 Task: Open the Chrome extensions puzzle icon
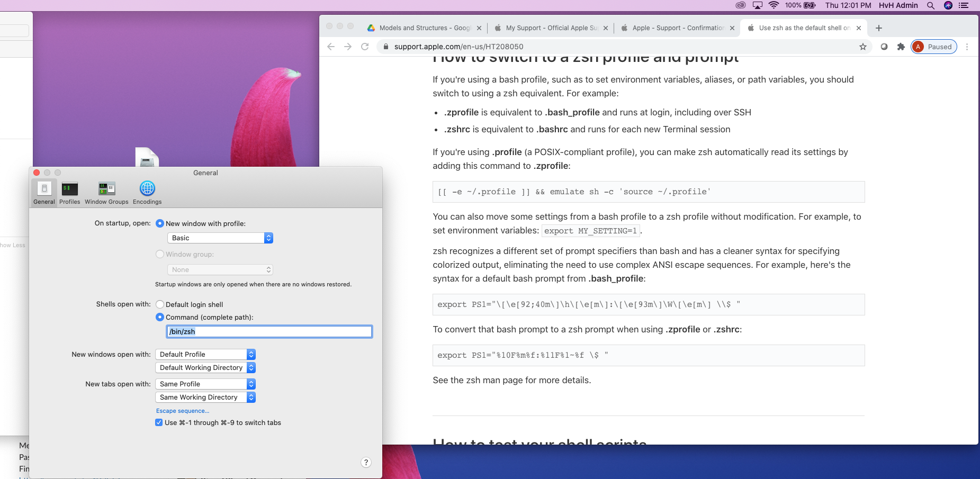[x=901, y=47]
